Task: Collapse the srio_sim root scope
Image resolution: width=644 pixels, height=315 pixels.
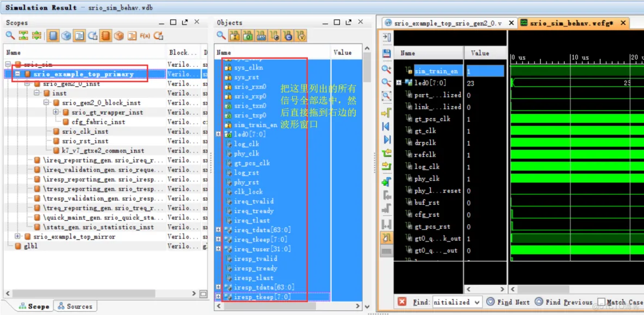Action: pyautogui.click(x=8, y=65)
